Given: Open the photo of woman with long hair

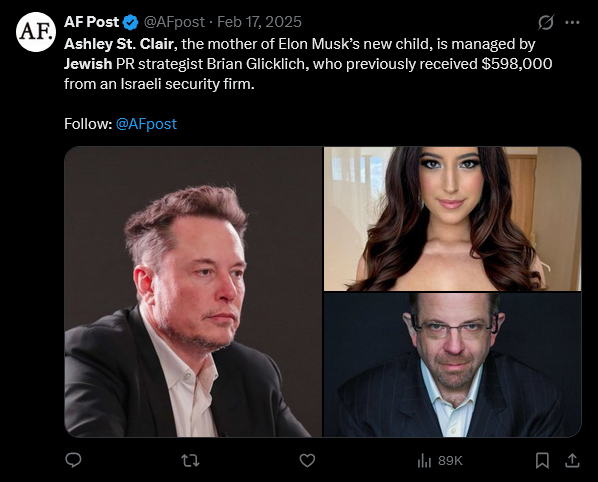Looking at the screenshot, I should coord(453,219).
